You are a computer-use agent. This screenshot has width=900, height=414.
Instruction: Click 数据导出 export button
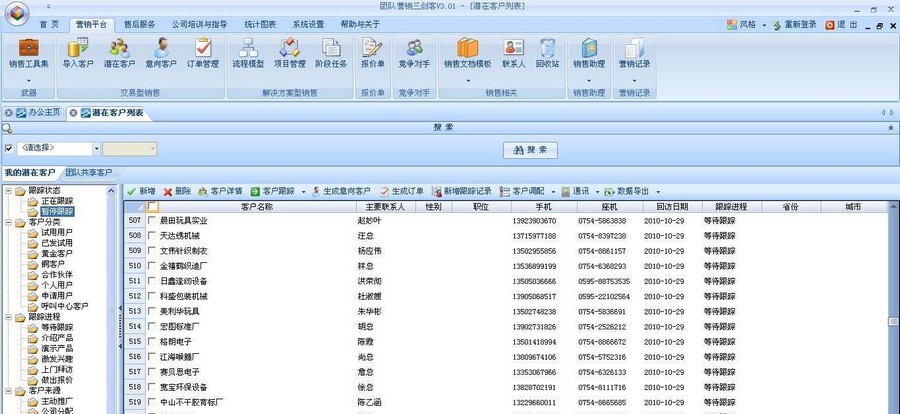pos(627,191)
